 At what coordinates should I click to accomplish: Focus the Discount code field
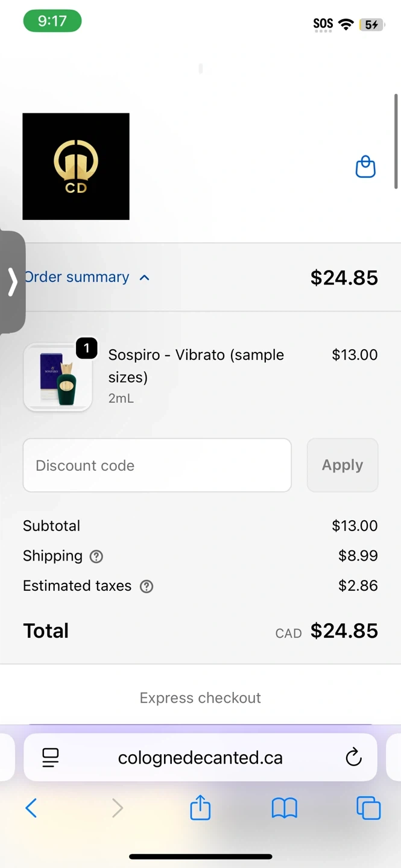(157, 465)
